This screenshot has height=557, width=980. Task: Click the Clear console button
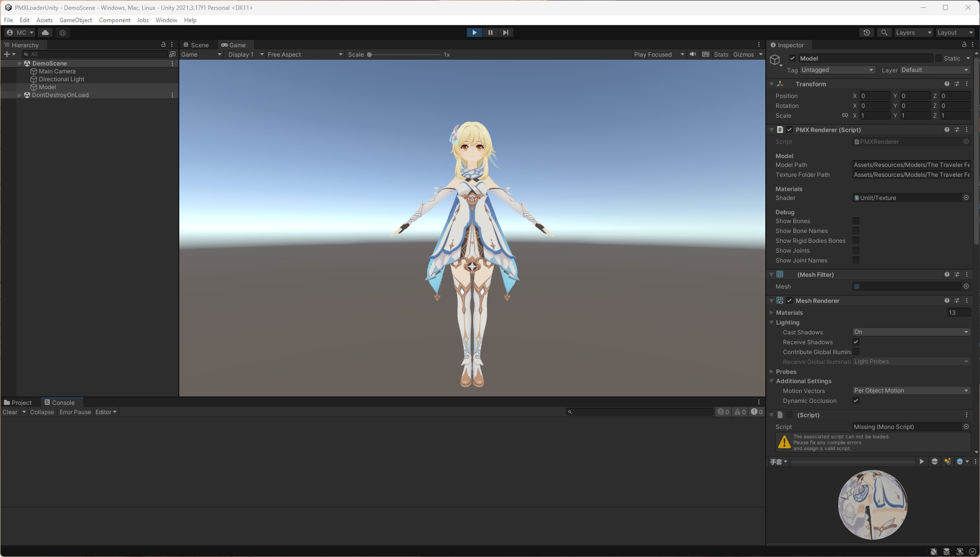[10, 412]
